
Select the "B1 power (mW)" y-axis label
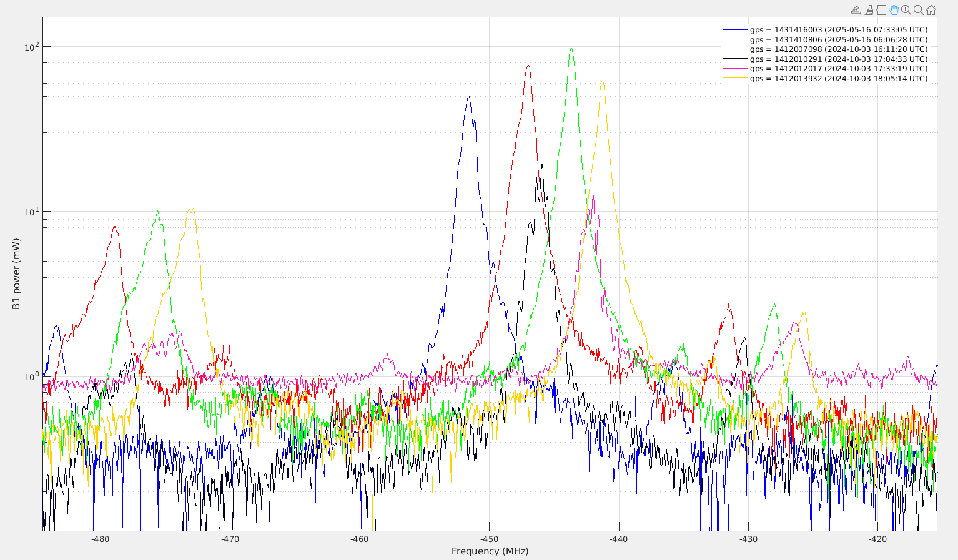coord(16,274)
